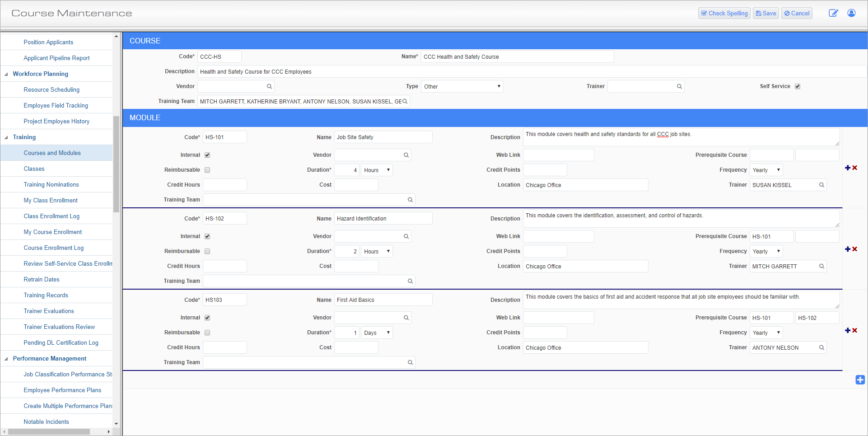The height and width of the screenshot is (436, 868).
Task: Open course Vendor search lookup icon
Action: pos(269,86)
